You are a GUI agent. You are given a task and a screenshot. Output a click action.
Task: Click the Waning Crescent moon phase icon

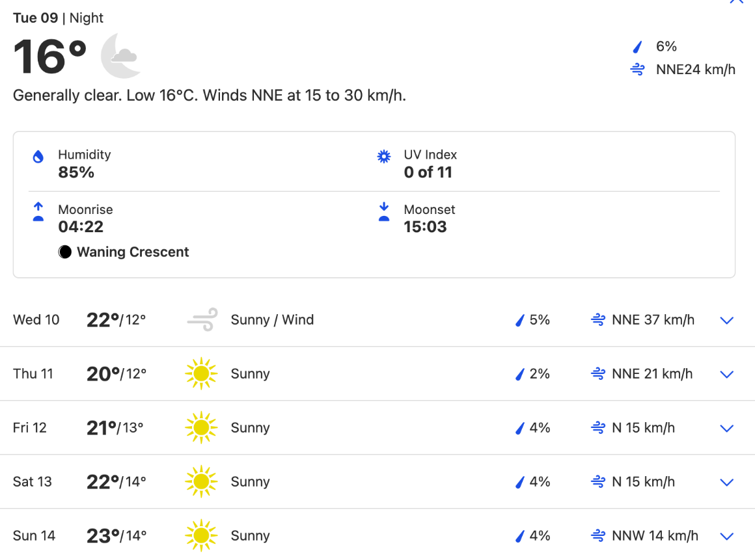[65, 252]
